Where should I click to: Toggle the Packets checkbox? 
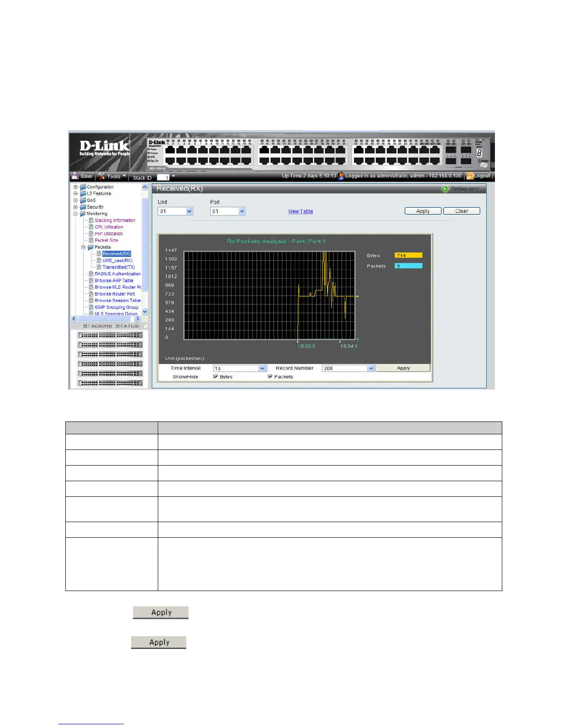(270, 377)
